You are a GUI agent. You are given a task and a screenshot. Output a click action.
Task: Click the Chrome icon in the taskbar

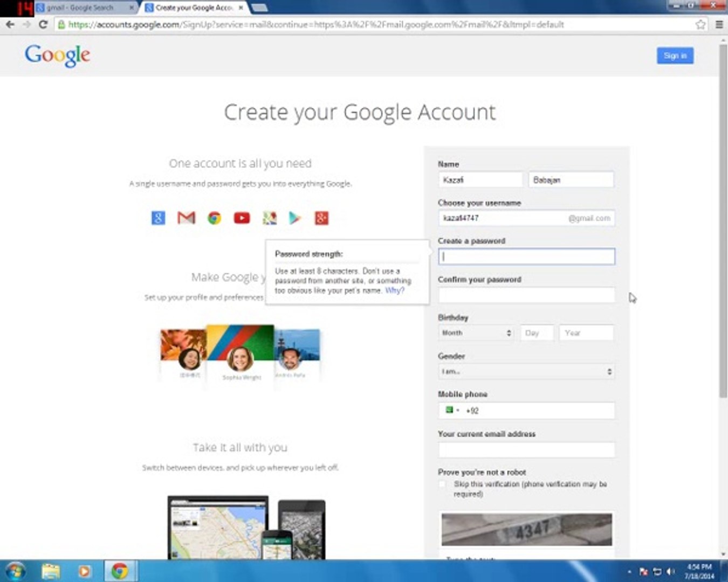120,571
